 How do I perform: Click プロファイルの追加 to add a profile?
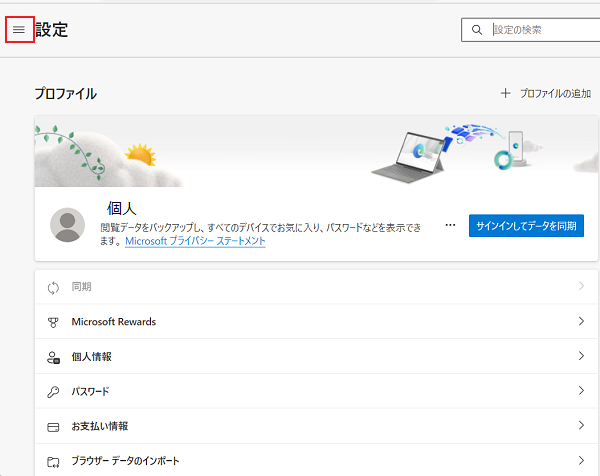[547, 93]
